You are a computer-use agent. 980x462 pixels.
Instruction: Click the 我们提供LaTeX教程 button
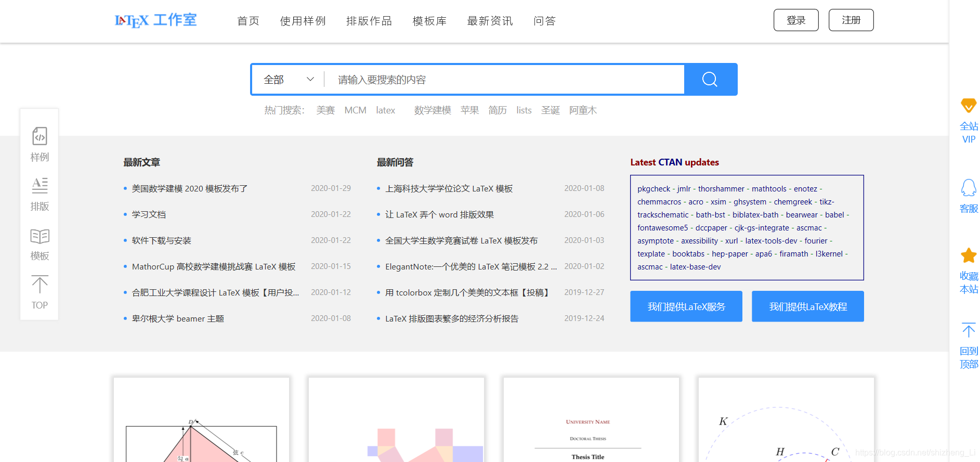(808, 306)
